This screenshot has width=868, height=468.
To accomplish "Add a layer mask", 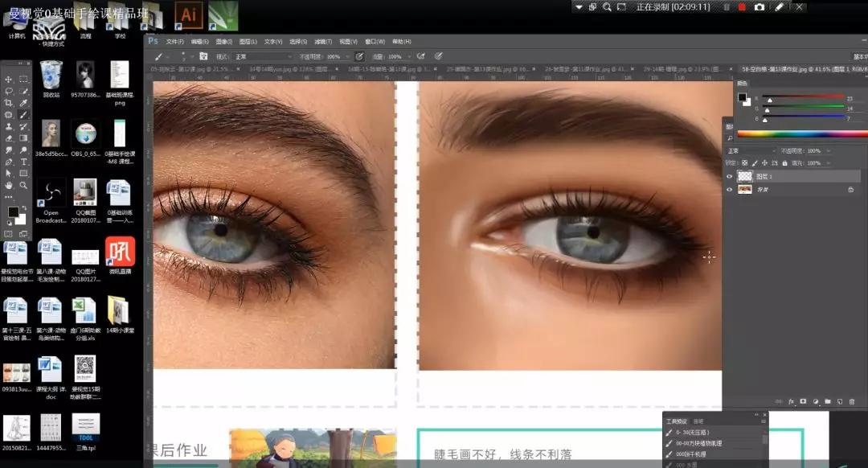I will click(803, 401).
